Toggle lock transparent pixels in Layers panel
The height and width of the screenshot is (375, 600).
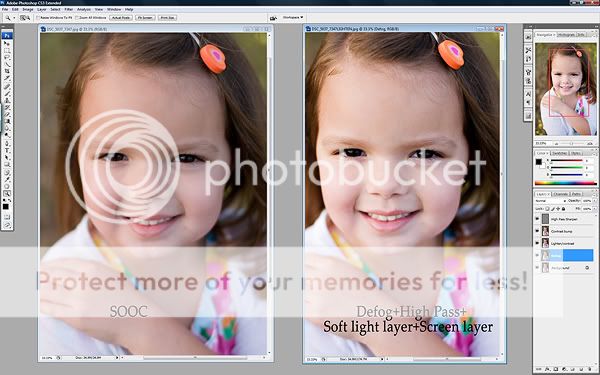click(x=548, y=209)
